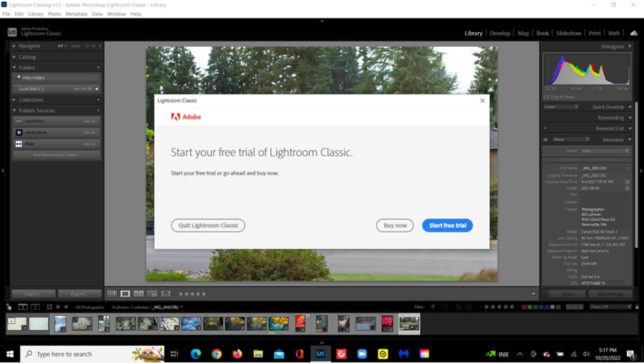Switch to the Develop module

click(x=500, y=33)
